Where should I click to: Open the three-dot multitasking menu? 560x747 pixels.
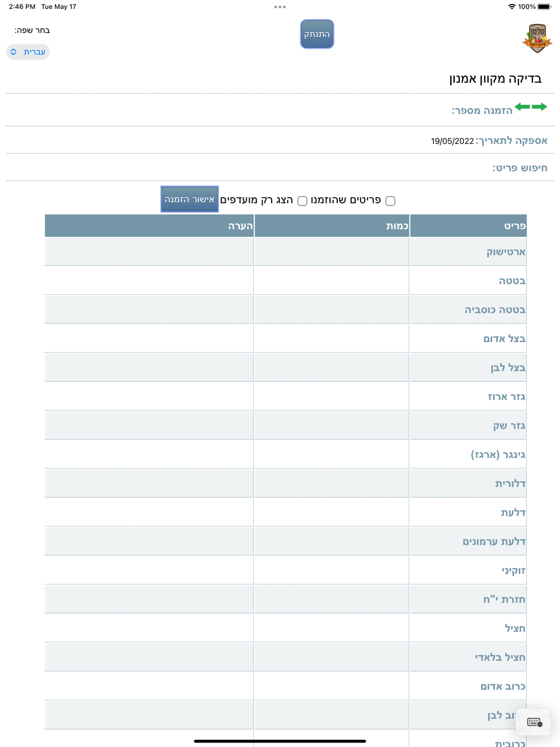tap(280, 7)
